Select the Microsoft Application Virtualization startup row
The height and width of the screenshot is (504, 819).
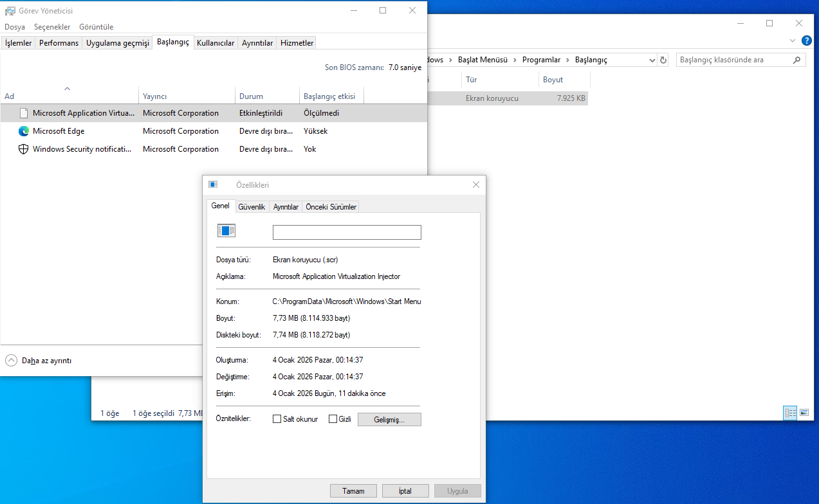coord(214,113)
